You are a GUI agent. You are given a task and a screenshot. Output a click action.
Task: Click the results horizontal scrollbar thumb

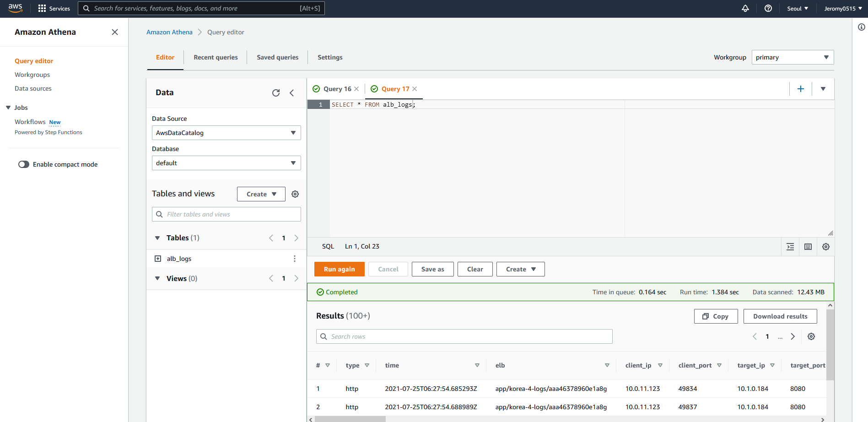click(x=350, y=419)
